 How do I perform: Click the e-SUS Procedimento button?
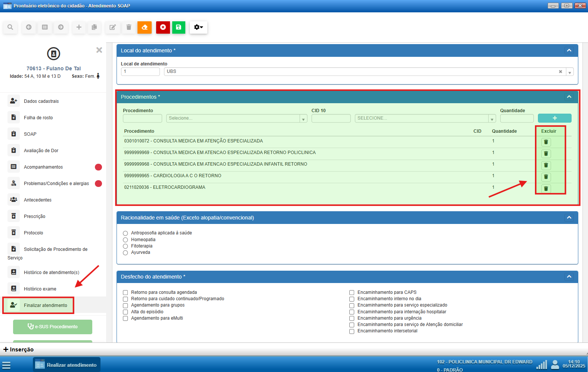[53, 327]
